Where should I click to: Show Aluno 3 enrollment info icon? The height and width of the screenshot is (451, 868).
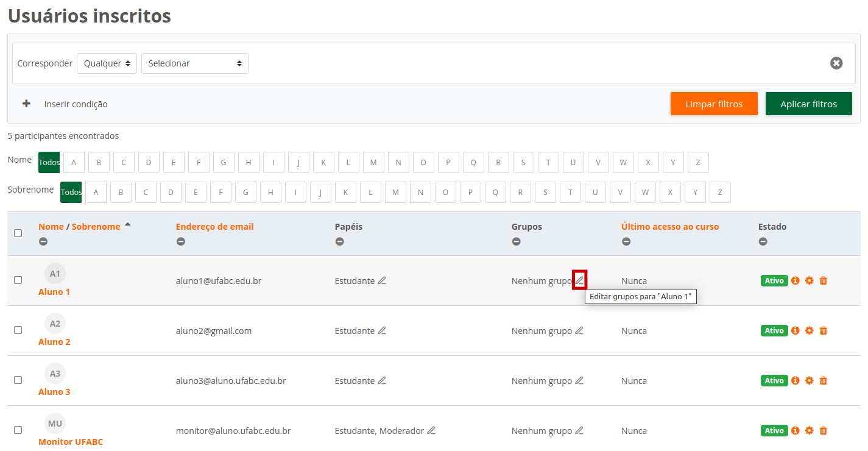[796, 381]
